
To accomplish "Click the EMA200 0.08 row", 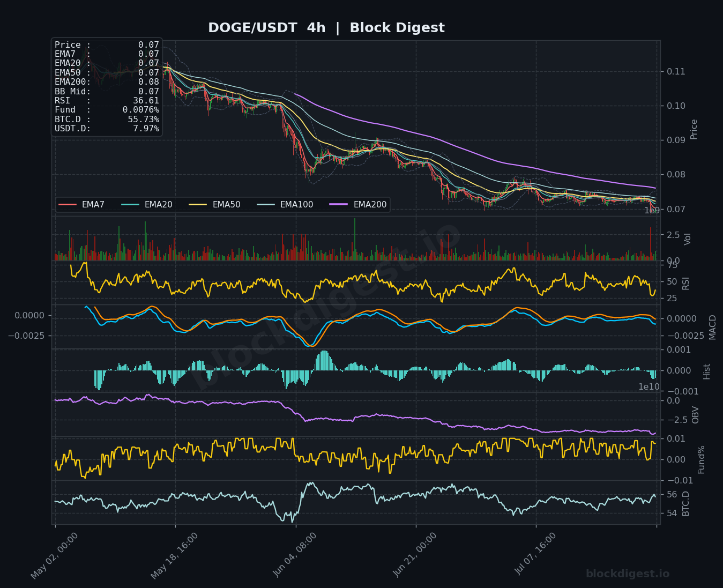I will pos(107,82).
